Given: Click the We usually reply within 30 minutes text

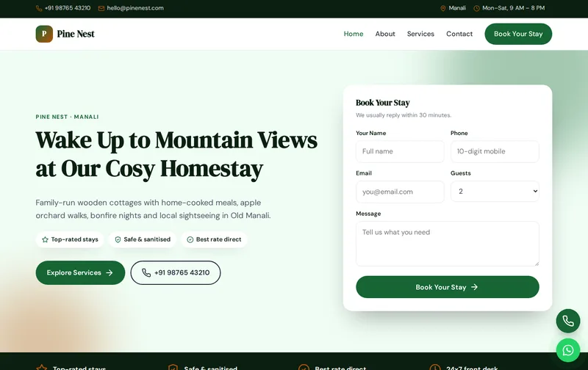Looking at the screenshot, I should click(404, 115).
